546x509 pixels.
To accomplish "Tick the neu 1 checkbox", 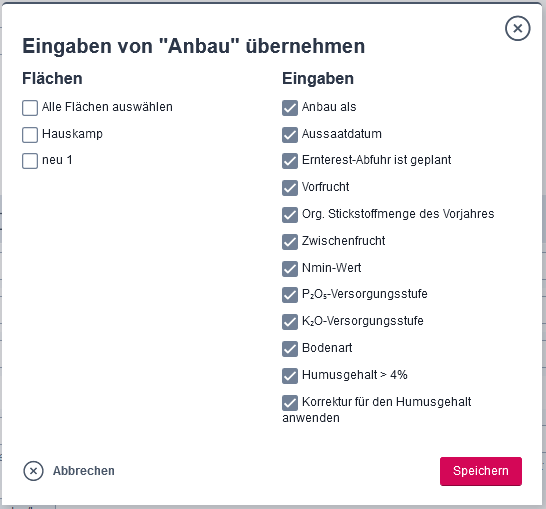I will (30, 161).
